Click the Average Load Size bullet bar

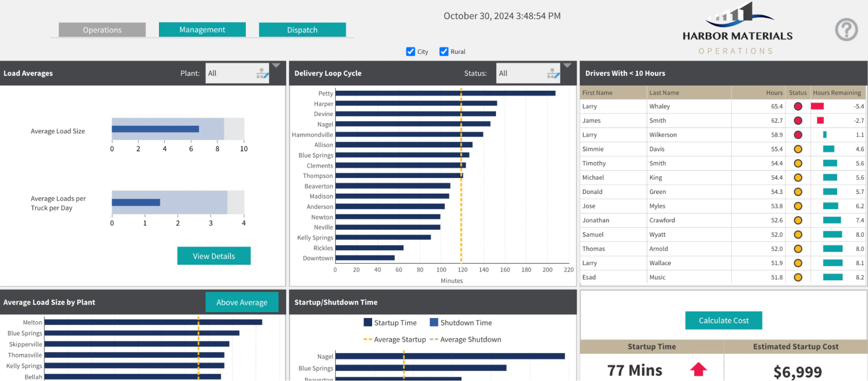click(155, 129)
